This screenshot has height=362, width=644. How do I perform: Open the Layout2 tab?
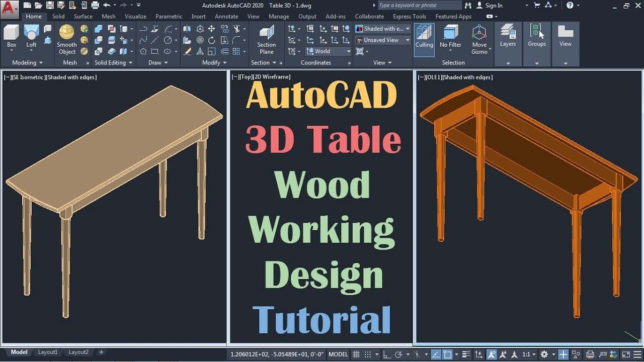(78, 352)
